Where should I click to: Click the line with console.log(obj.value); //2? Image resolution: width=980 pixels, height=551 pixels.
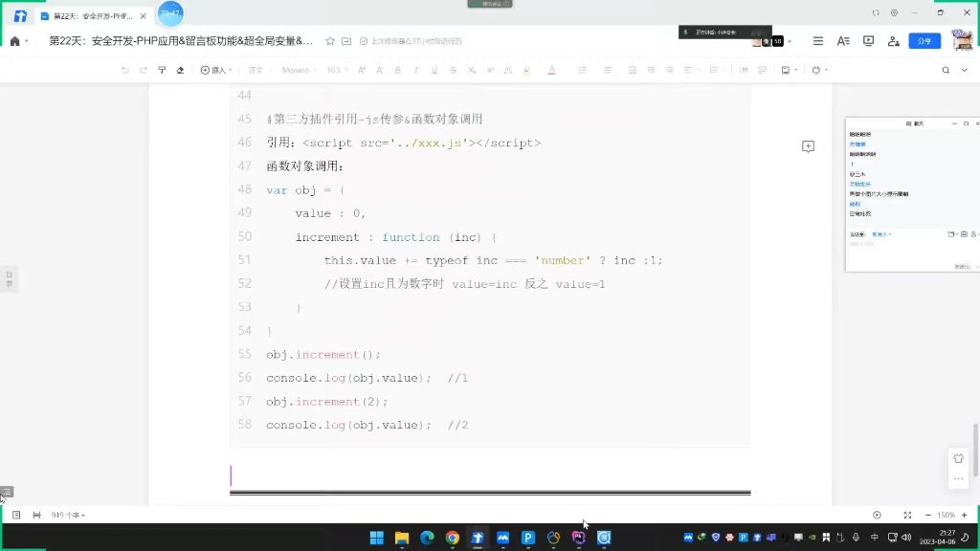(367, 425)
